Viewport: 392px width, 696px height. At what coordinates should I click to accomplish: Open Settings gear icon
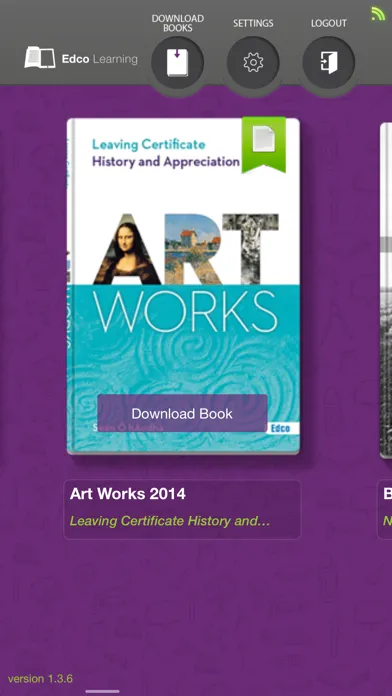click(x=253, y=63)
